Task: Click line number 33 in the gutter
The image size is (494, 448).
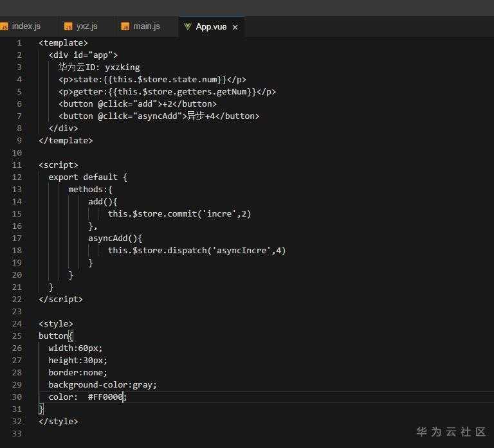Action: (17, 433)
